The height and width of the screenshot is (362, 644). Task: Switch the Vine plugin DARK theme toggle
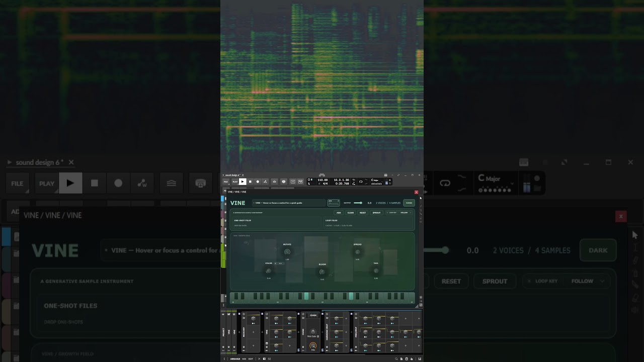[x=409, y=203]
